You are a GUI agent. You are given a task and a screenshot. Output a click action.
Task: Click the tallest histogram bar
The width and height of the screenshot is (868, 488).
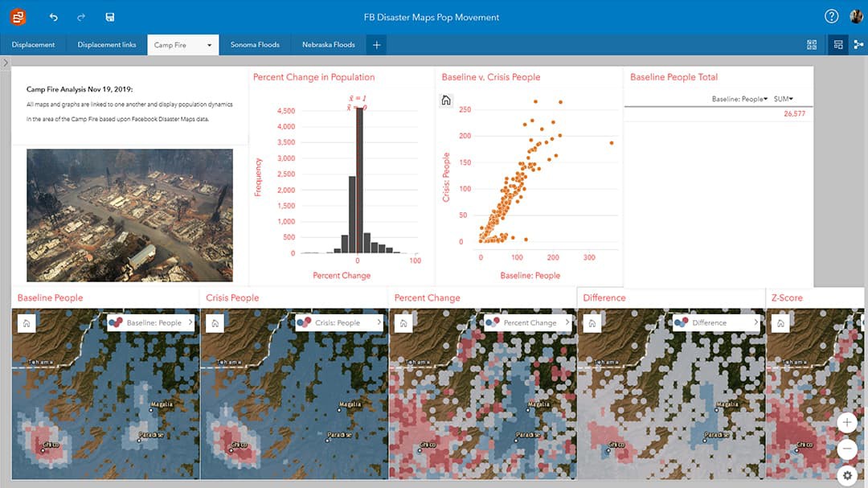point(359,181)
